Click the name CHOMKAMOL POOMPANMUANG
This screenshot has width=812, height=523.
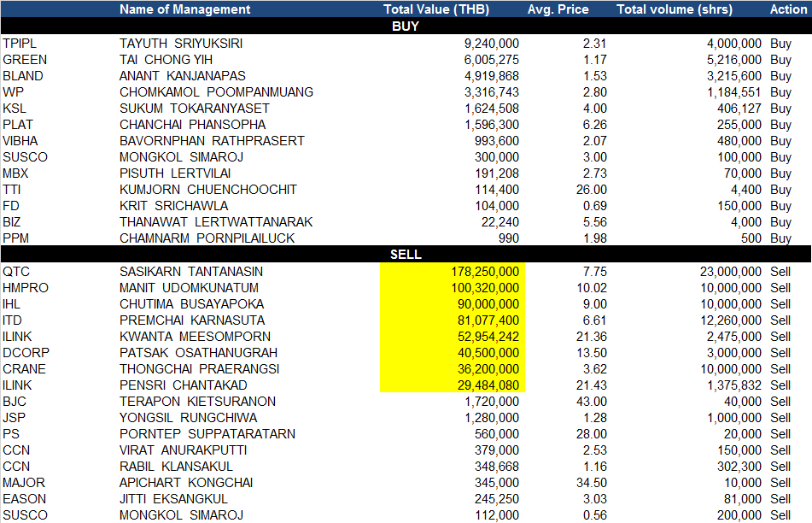point(217,92)
